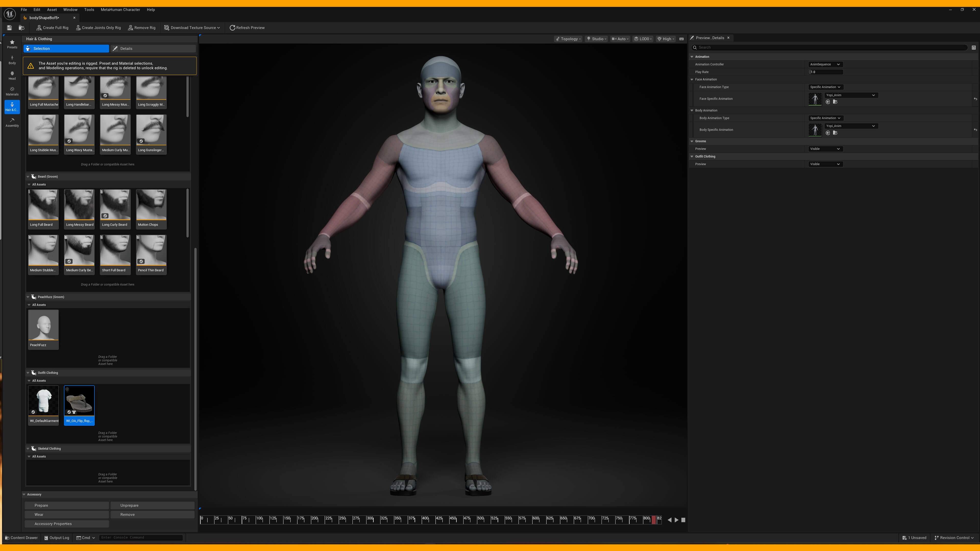Open the Animation Controller AnimSequence dropdown
The width and height of the screenshot is (980, 551).
pos(825,64)
